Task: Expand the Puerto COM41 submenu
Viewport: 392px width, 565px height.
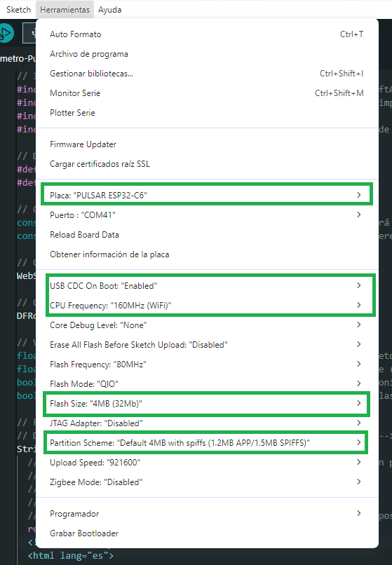Action: coord(207,215)
